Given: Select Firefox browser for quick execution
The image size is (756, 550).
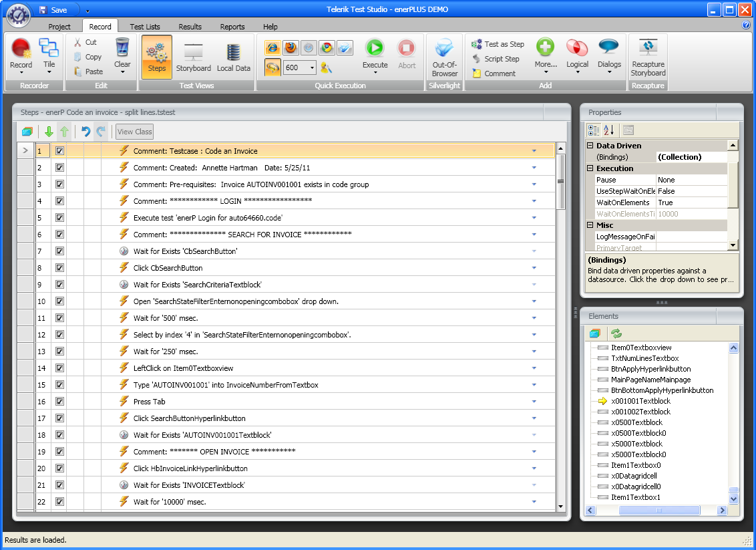Looking at the screenshot, I should click(291, 47).
